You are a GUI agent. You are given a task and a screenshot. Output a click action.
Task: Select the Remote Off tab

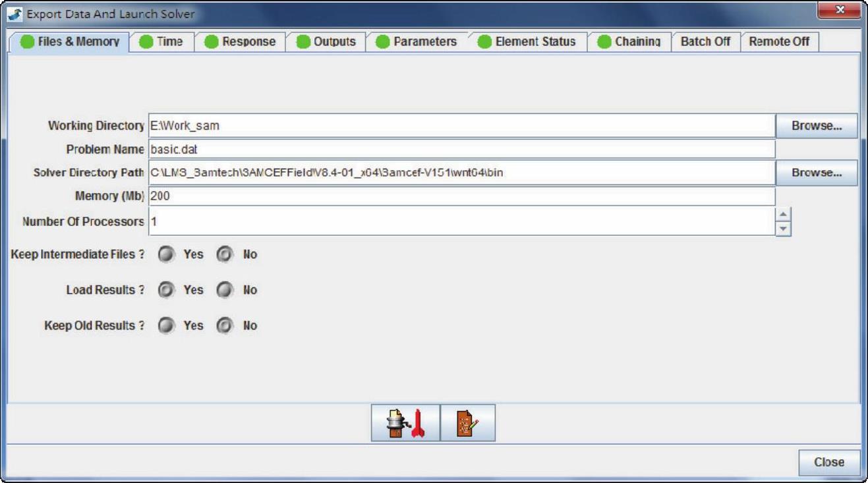[x=779, y=42]
